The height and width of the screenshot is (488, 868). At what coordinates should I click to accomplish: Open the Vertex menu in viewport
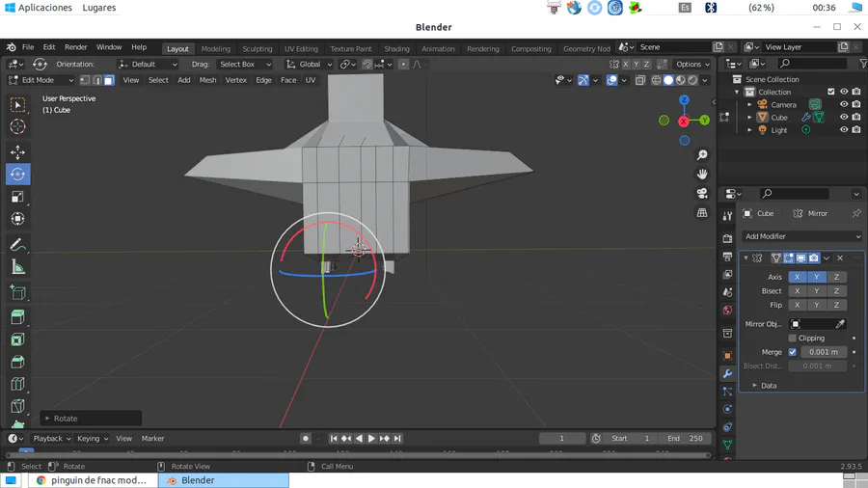point(236,80)
